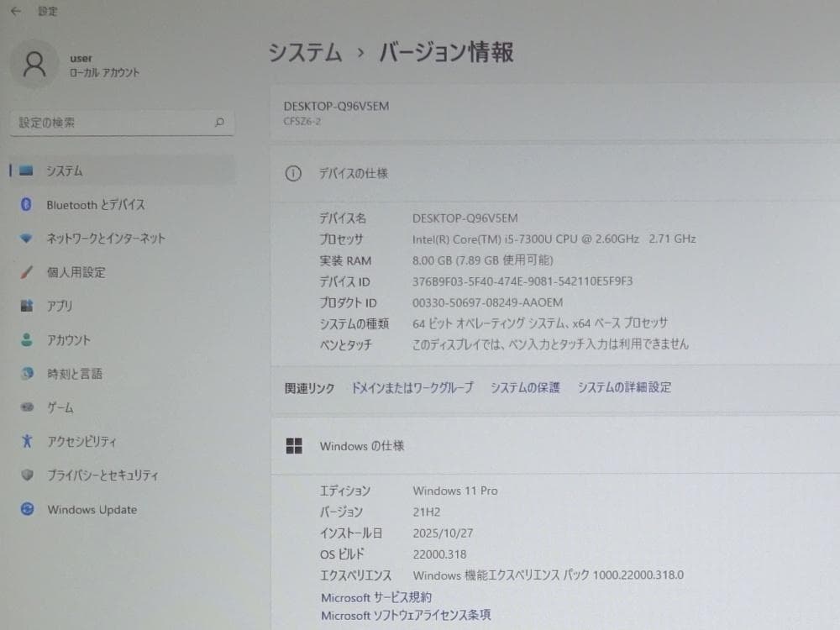Open the アプリ settings page
Viewport: 840px width, 630px height.
click(x=122, y=306)
